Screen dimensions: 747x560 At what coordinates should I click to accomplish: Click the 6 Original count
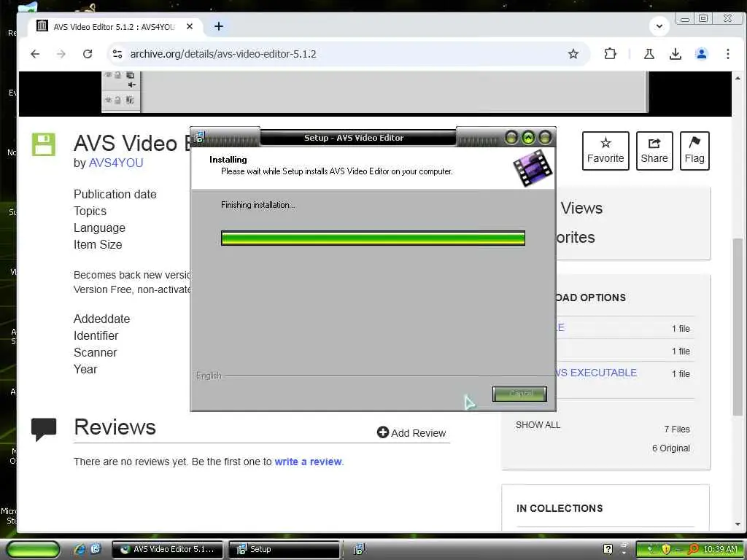tap(671, 448)
